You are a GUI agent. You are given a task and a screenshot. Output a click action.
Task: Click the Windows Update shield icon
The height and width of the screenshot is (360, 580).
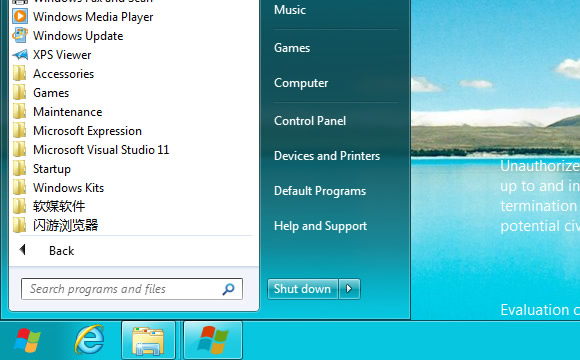point(20,36)
